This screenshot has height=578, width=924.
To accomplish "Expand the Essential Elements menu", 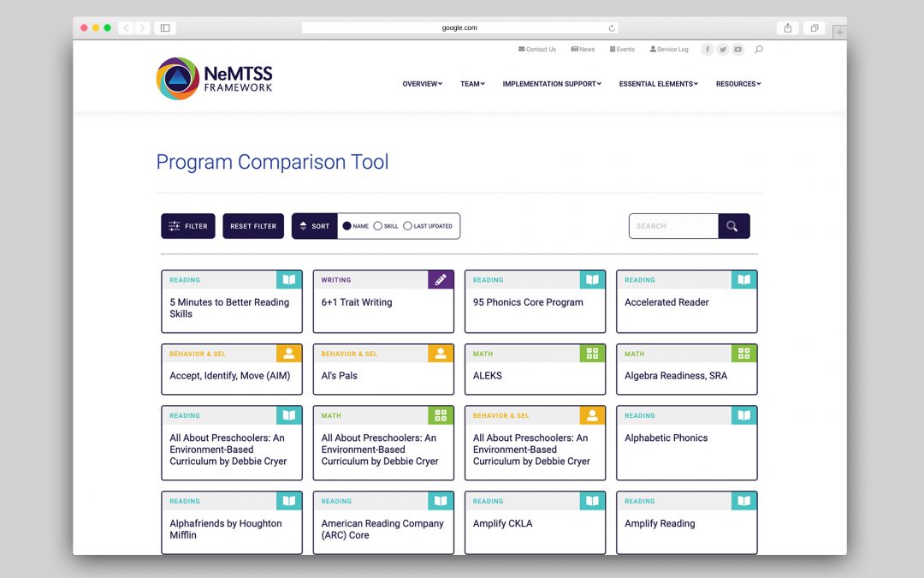I will click(658, 84).
